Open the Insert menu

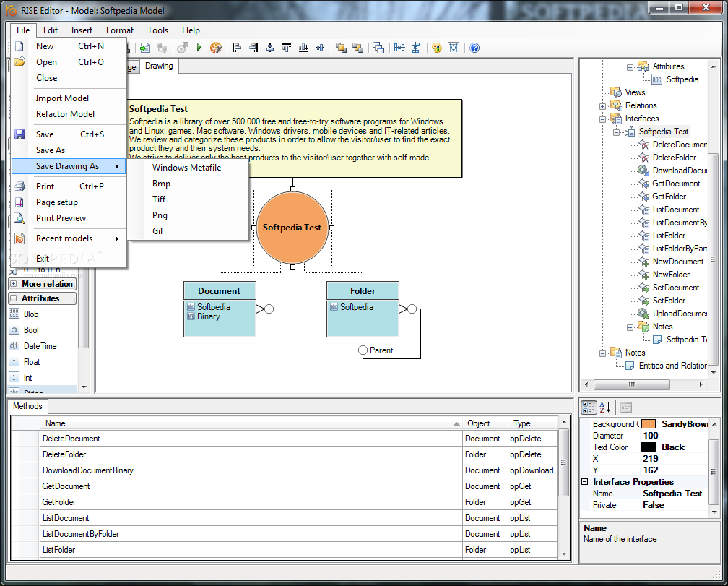click(82, 30)
